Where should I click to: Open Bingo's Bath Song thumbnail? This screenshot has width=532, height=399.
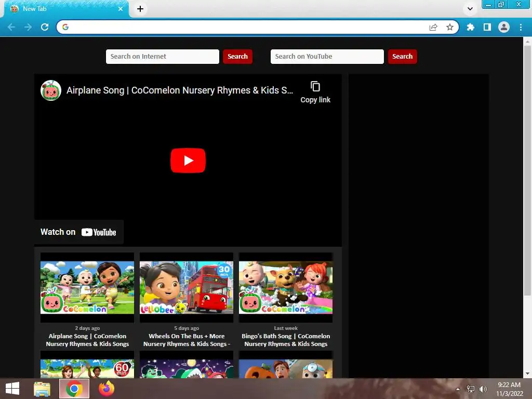click(x=286, y=287)
